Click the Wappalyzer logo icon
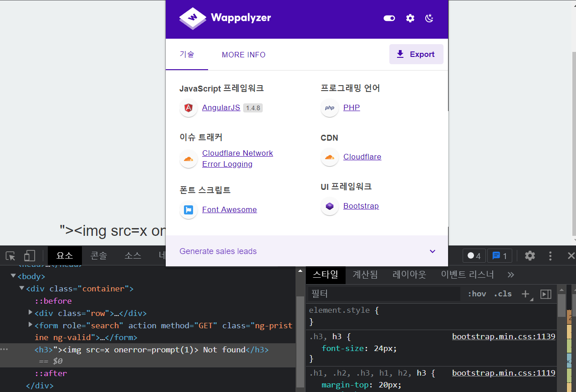This screenshot has width=576, height=392. pyautogui.click(x=193, y=18)
